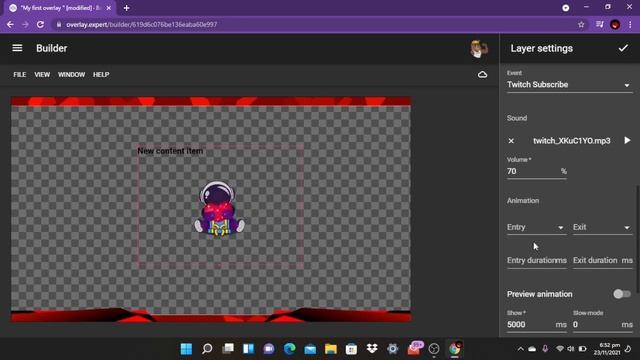Open the HELP menu
Viewport: 640px width, 360px height.
(x=101, y=75)
